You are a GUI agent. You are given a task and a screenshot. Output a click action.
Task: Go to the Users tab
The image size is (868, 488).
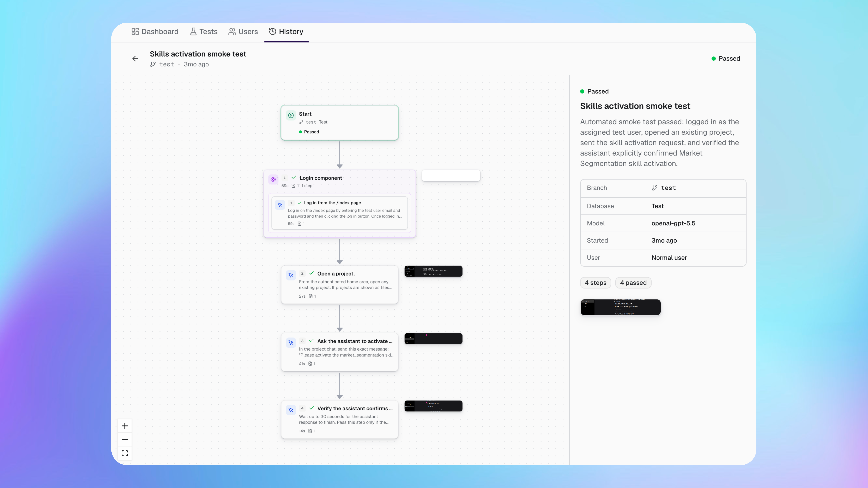pyautogui.click(x=243, y=32)
